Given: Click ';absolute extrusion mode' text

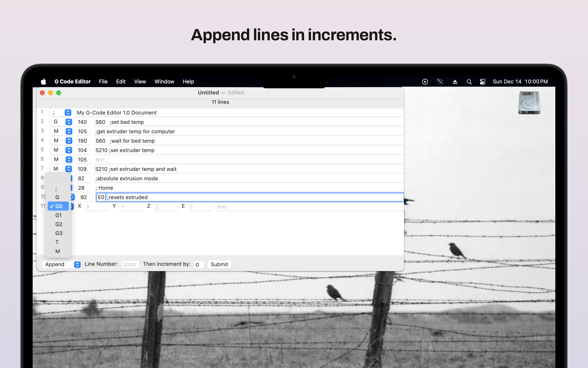Looking at the screenshot, I should pyautogui.click(x=127, y=178).
